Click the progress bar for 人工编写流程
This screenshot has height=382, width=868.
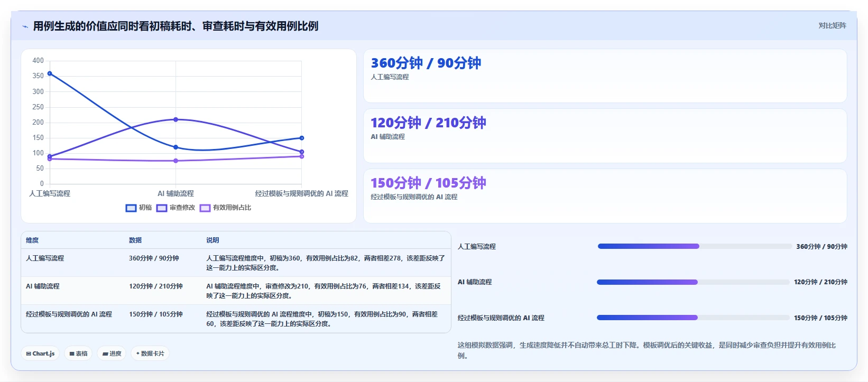(x=695, y=246)
